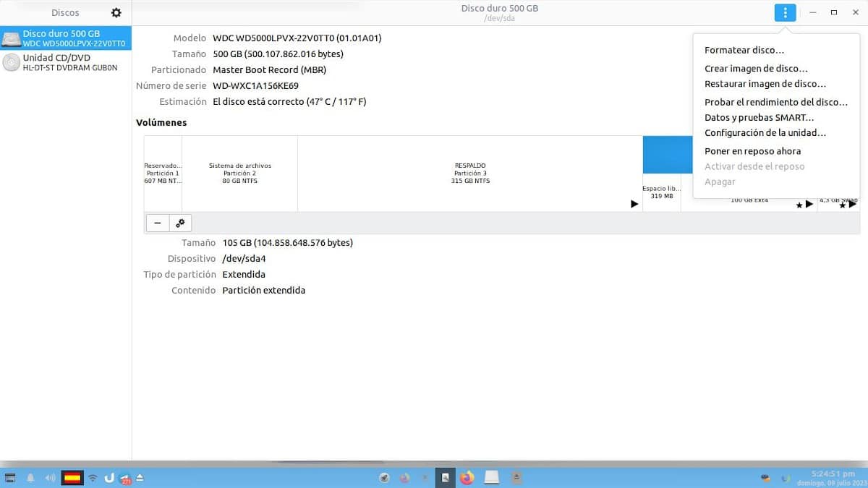Open the notifications bell in the taskbar

click(x=29, y=477)
